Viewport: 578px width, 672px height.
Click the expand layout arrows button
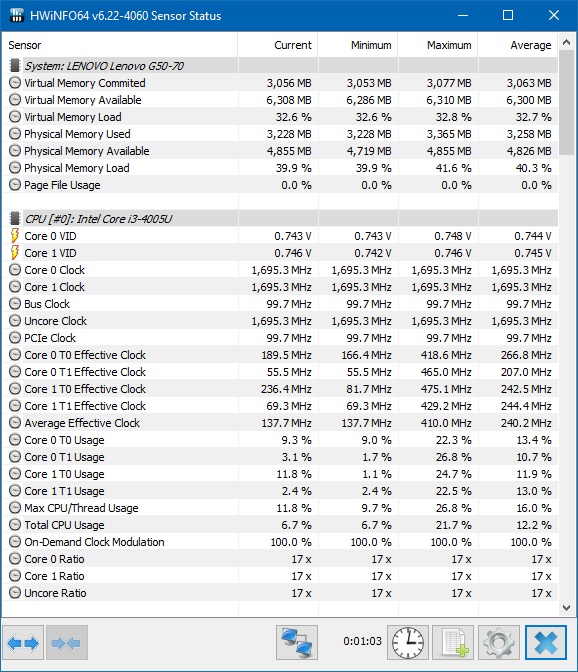(23, 642)
